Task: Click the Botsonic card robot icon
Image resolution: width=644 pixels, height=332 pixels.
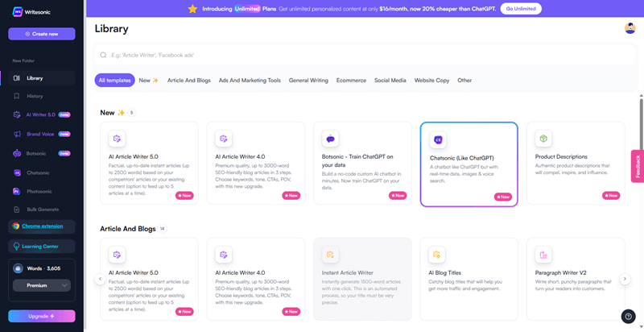Action: 330,139
